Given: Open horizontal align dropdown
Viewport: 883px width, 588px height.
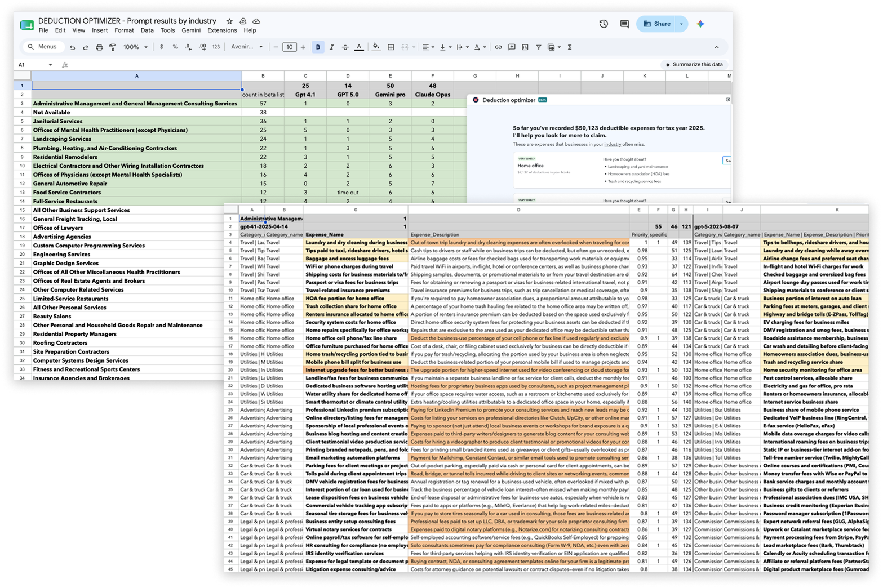Looking at the screenshot, I should pyautogui.click(x=428, y=47).
